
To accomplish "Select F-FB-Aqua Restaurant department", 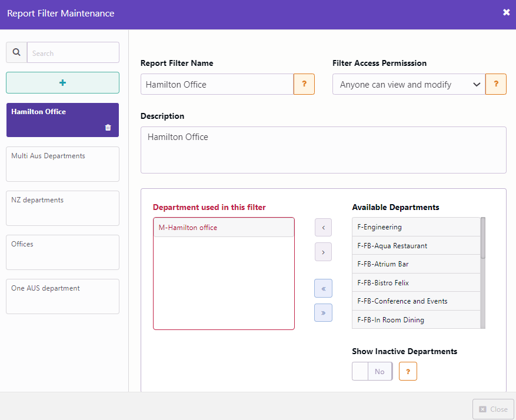I will pyautogui.click(x=416, y=246).
